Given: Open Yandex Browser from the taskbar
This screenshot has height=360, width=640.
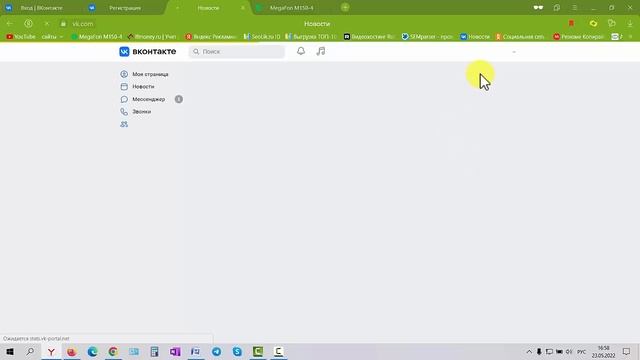Looking at the screenshot, I should (51, 351).
